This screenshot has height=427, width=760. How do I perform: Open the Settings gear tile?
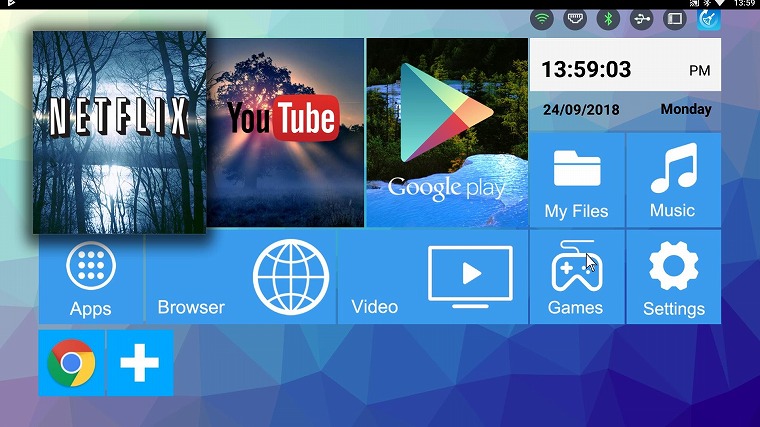point(674,277)
